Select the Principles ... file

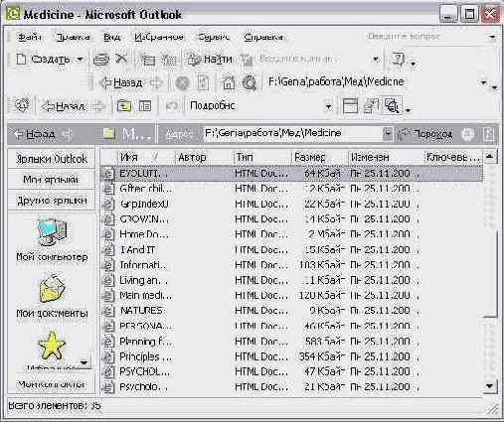[145, 356]
